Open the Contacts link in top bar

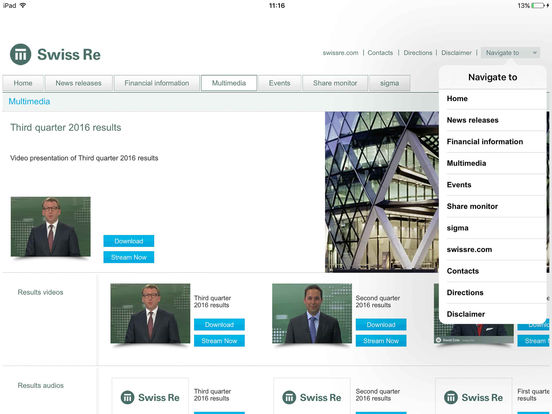tap(380, 53)
